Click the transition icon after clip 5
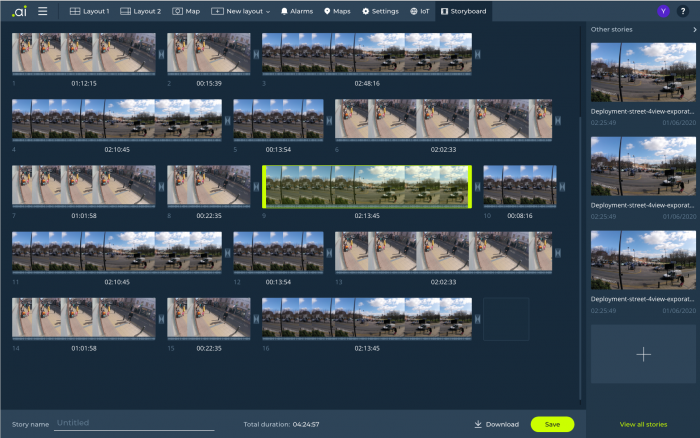 pos(329,121)
